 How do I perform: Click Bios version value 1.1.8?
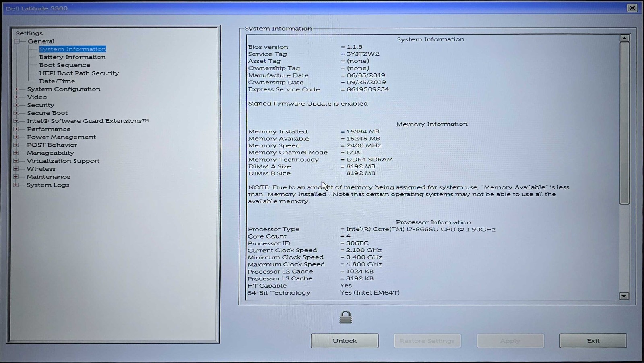click(x=355, y=47)
